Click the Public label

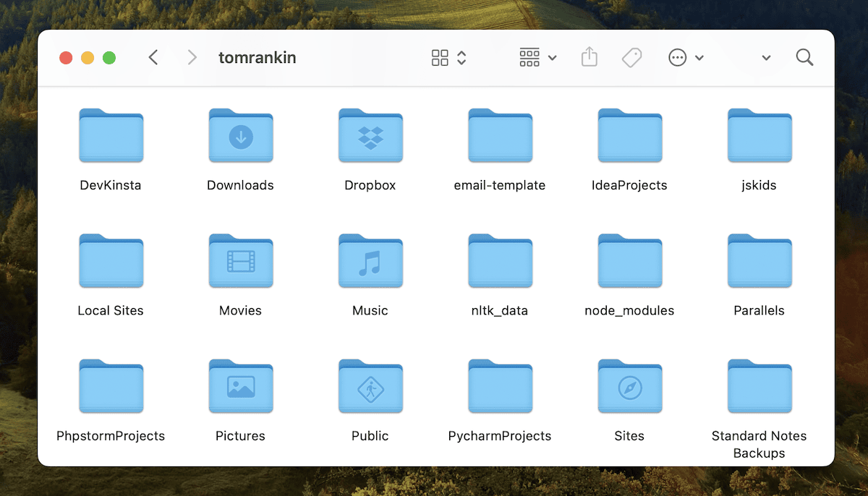point(370,436)
